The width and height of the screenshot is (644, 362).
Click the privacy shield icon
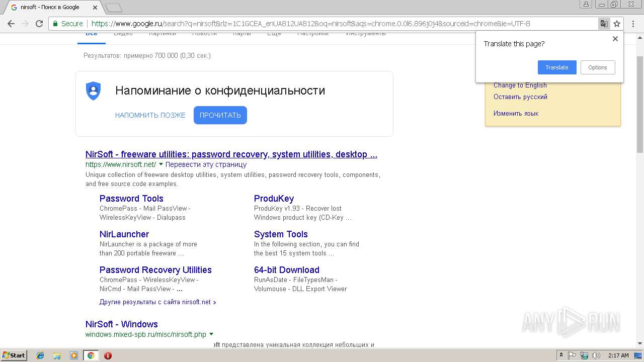tap(94, 91)
